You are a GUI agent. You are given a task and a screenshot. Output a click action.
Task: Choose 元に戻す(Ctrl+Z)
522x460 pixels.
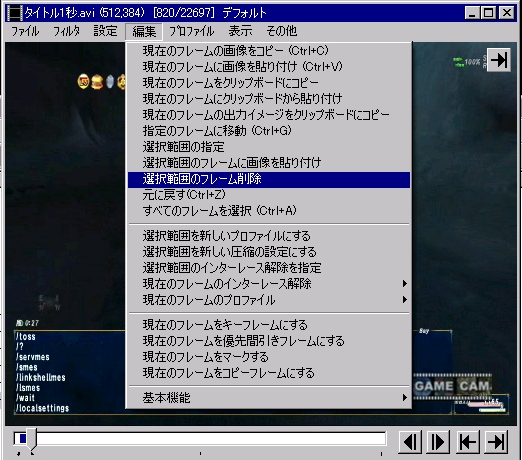(x=269, y=195)
